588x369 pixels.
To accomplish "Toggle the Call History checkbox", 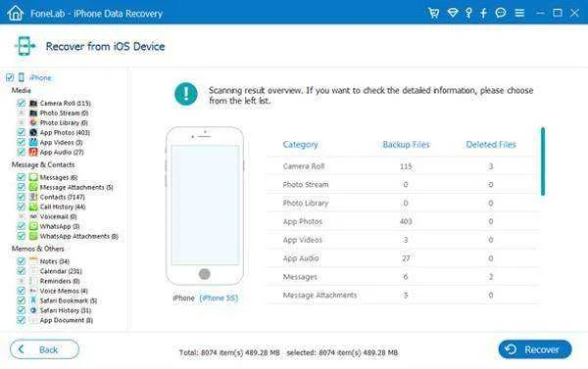I will pyautogui.click(x=22, y=207).
